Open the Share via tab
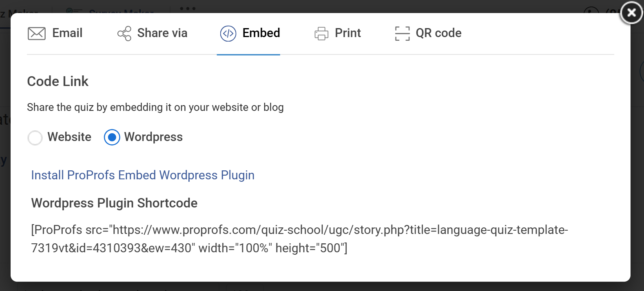The width and height of the screenshot is (644, 291). pos(162,33)
